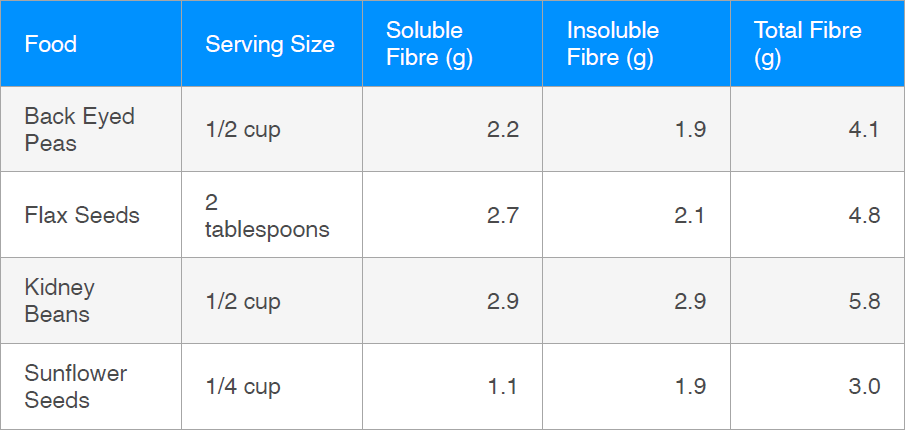Click the Total Fibre (g) header
Screen dimensions: 905x430
[x=817, y=44]
